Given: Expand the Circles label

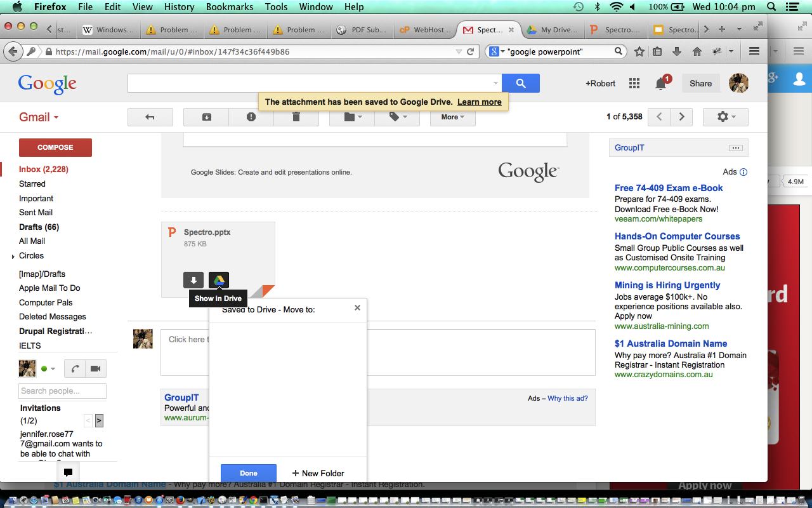Looking at the screenshot, I should [13, 257].
